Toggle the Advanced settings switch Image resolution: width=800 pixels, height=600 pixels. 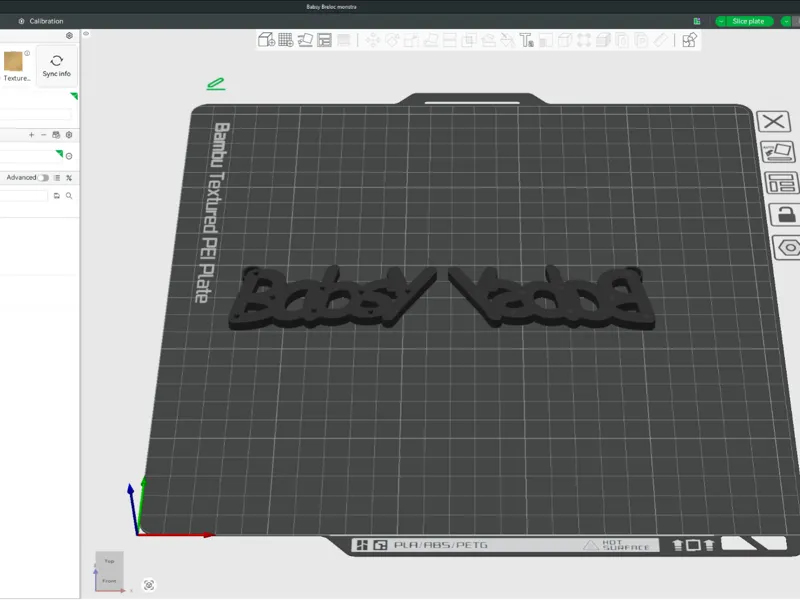(43, 178)
